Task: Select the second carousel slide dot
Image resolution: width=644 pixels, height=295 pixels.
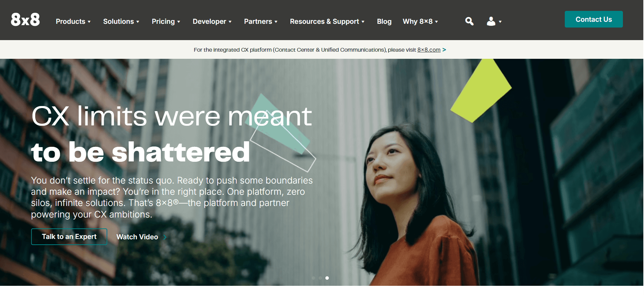Action: click(320, 278)
